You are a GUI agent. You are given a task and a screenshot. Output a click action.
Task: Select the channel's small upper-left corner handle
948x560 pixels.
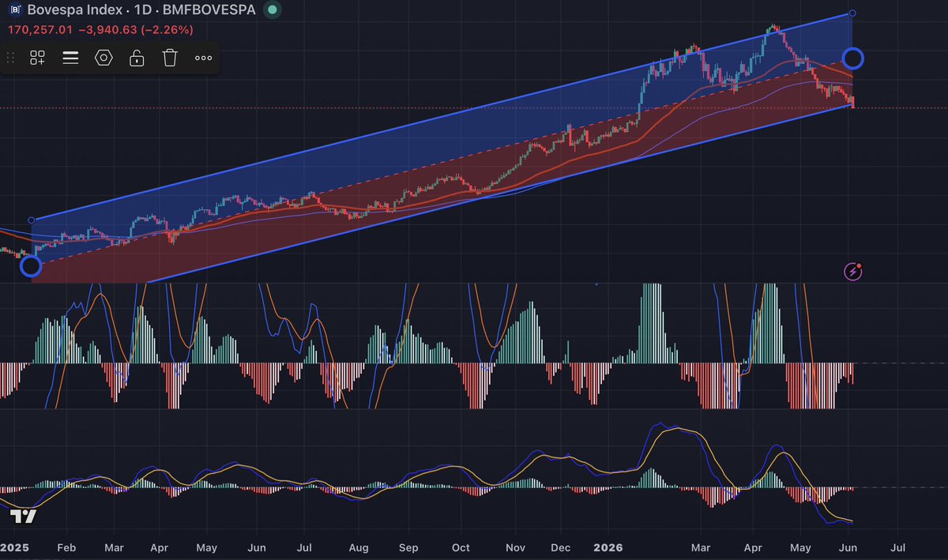31,220
